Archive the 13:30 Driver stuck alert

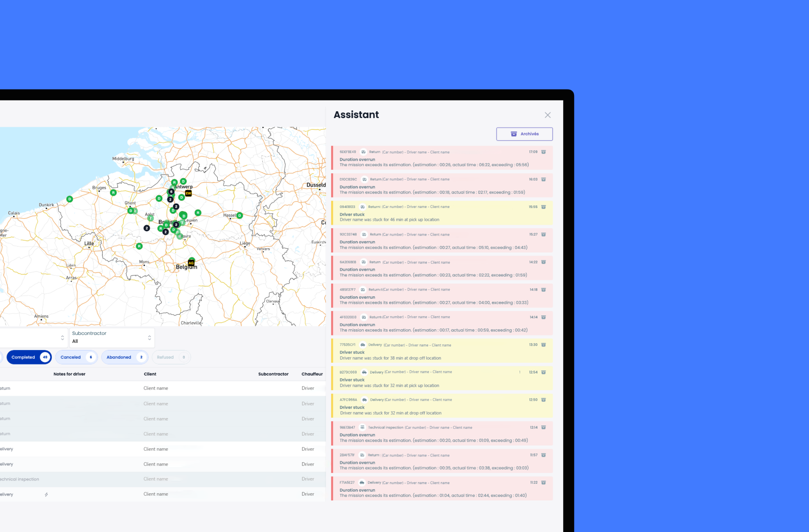pyautogui.click(x=543, y=345)
